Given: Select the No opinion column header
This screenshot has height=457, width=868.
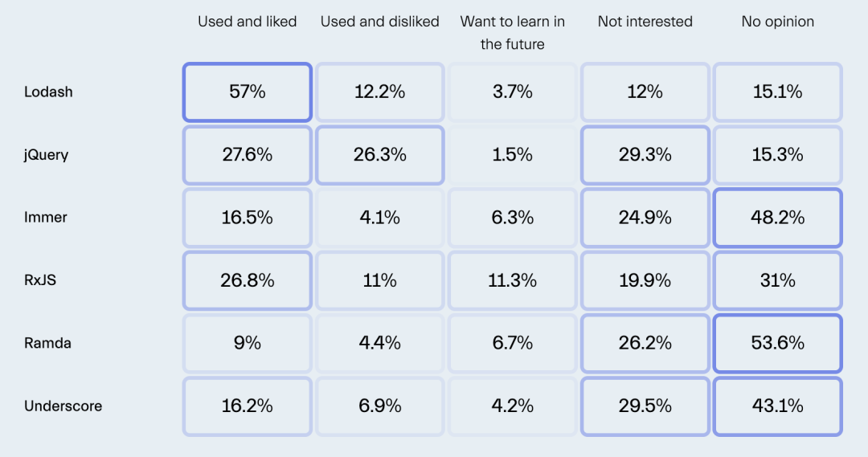Looking at the screenshot, I should pyautogui.click(x=778, y=22).
